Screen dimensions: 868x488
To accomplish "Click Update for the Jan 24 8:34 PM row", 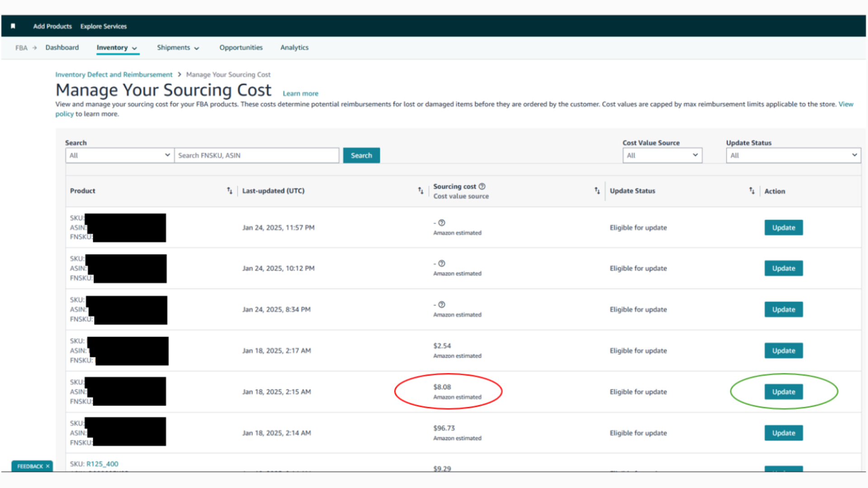I will click(x=783, y=310).
